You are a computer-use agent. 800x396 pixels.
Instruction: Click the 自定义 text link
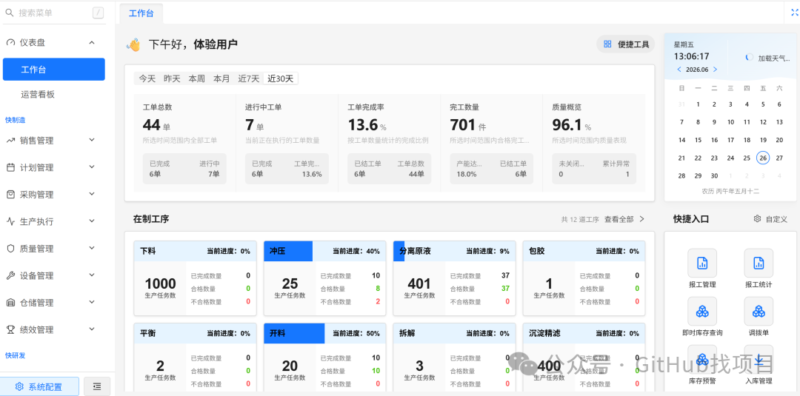(776, 219)
